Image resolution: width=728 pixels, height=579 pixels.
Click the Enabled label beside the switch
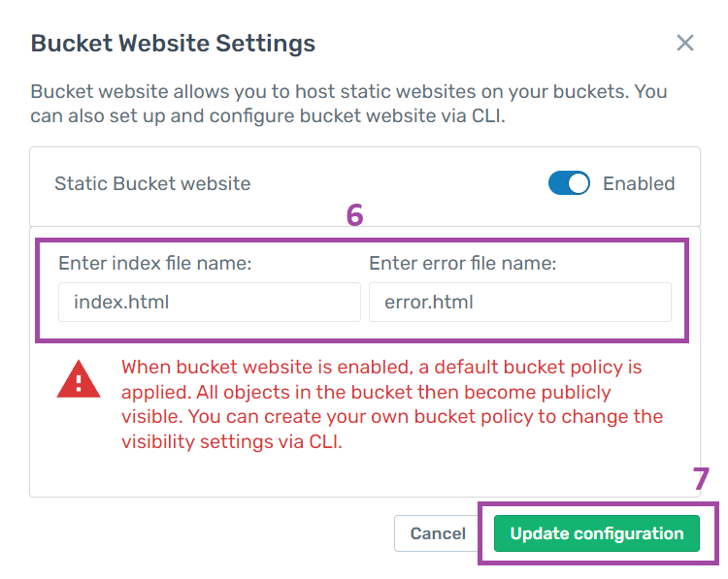coord(639,183)
